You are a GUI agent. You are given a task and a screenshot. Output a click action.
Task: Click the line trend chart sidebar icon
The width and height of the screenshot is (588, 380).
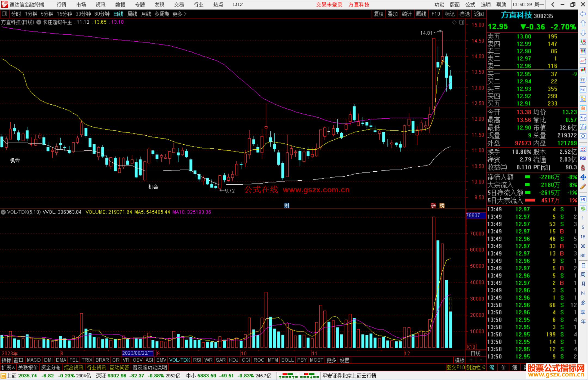click(x=583, y=60)
